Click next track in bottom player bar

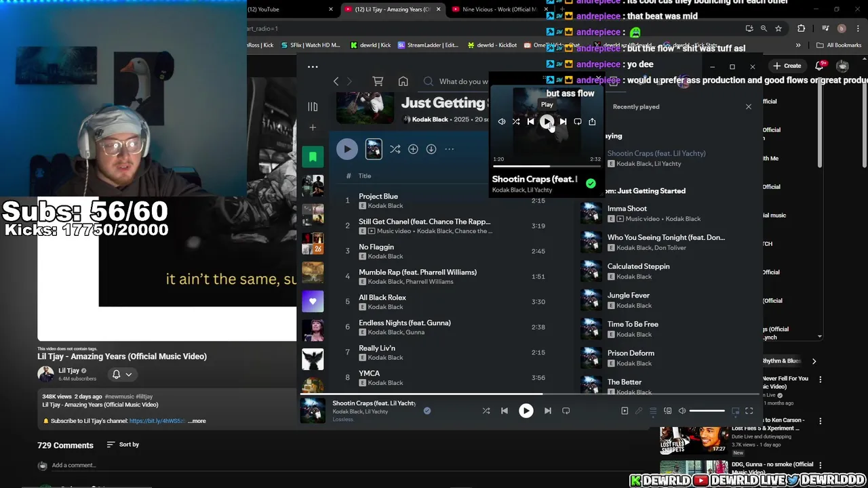(x=548, y=411)
